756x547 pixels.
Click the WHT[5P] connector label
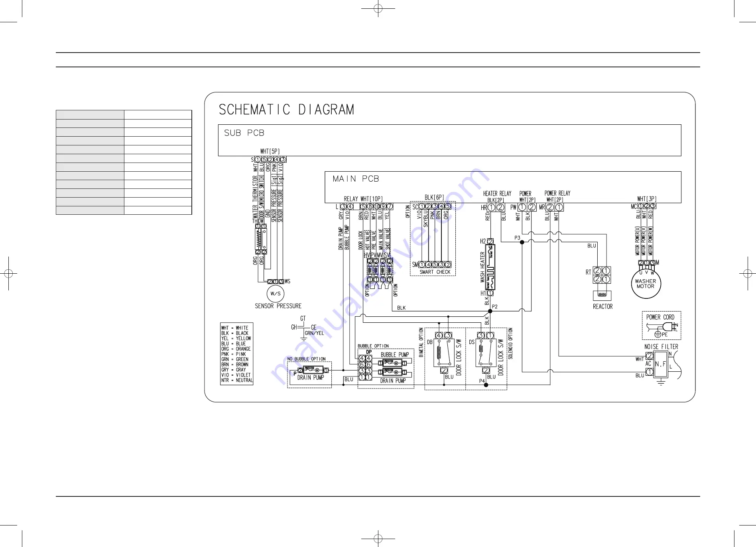tap(270, 151)
